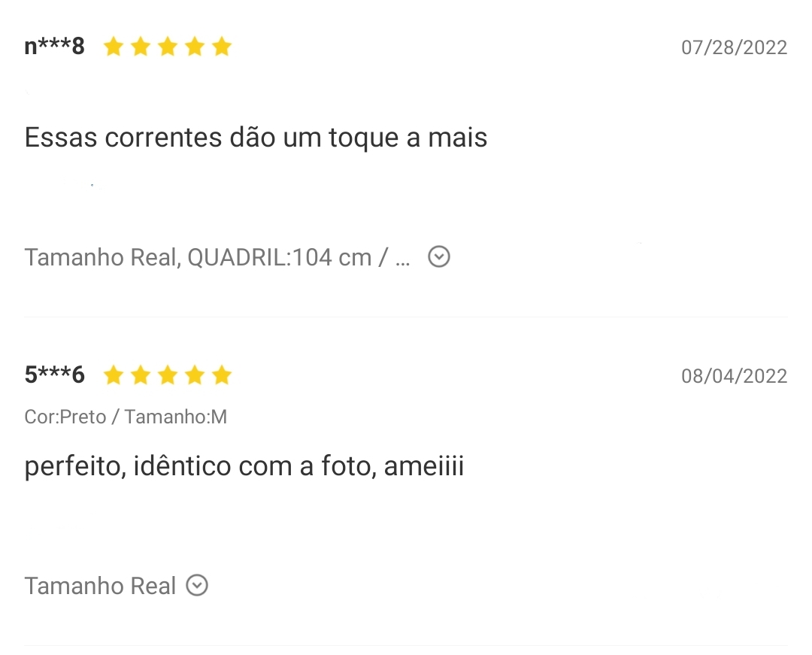
Task: Click the first star of n***8's rating
Action: 113,47
